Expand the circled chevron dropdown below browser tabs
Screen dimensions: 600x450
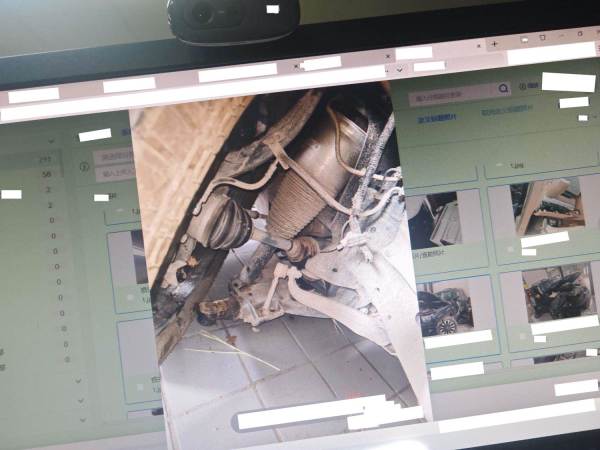(x=400, y=69)
